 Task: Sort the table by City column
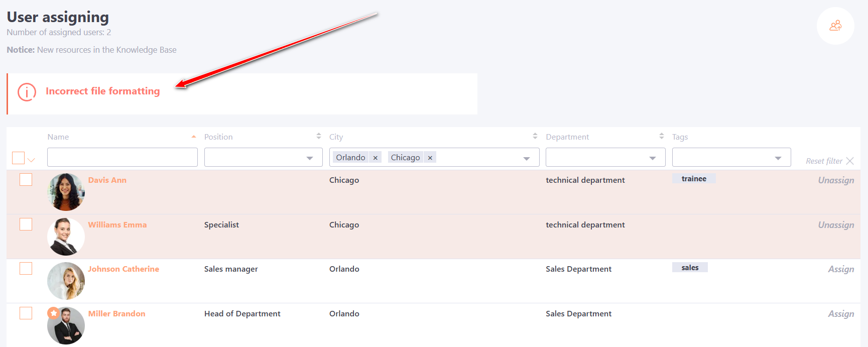[535, 137]
